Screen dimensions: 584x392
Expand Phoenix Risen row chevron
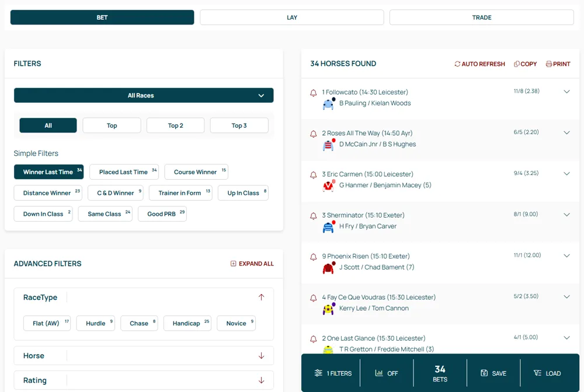[566, 256]
